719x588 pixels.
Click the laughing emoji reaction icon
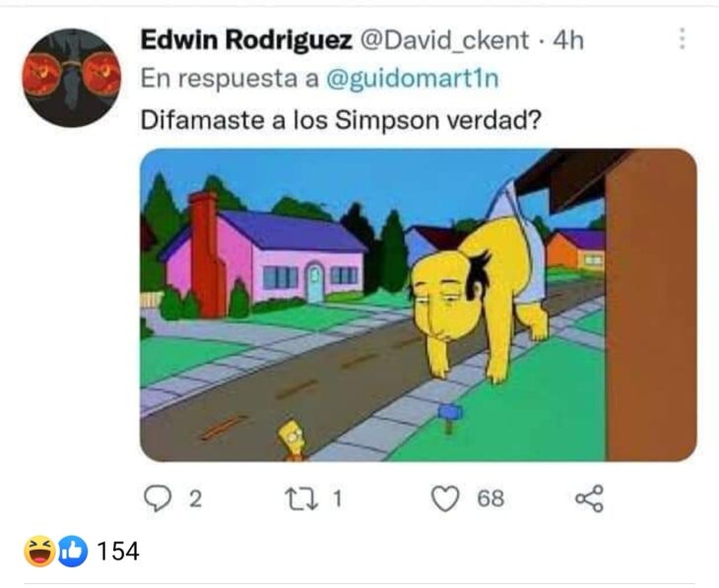click(x=39, y=551)
